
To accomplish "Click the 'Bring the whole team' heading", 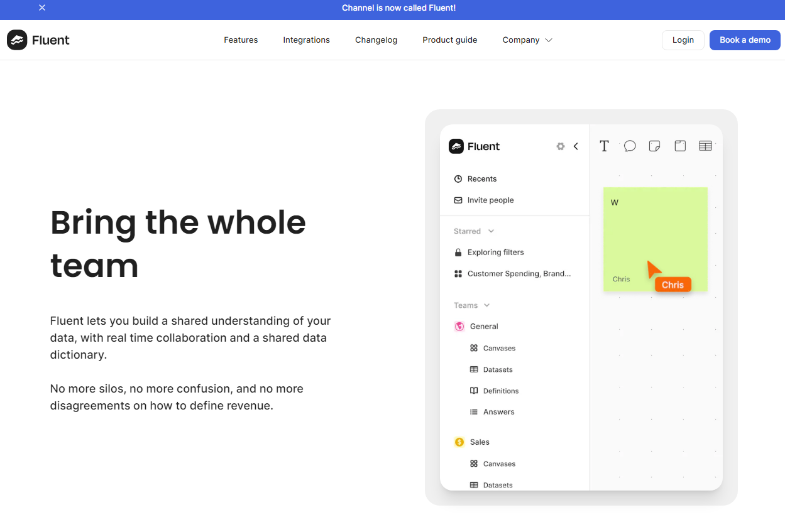I will point(178,244).
